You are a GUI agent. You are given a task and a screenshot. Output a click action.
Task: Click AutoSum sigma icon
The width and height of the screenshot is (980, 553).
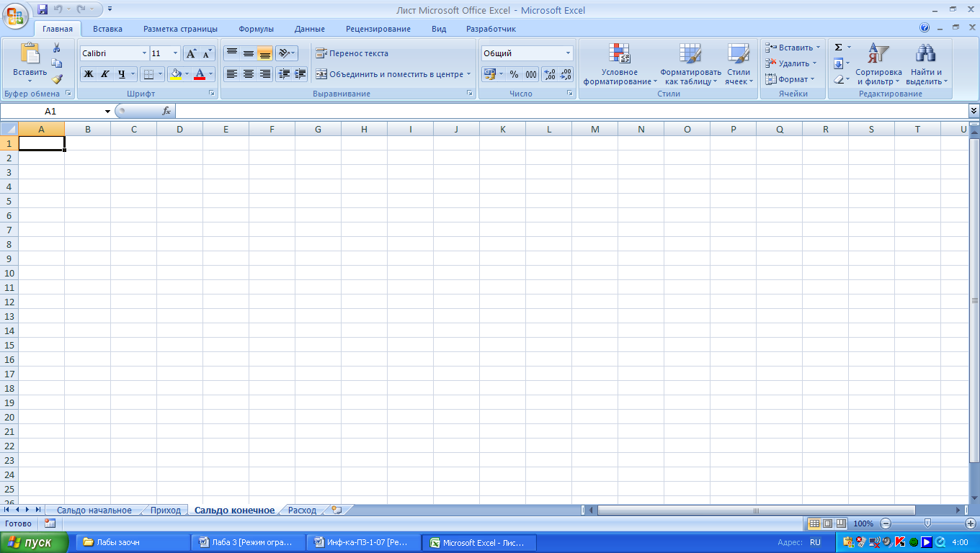pos(839,48)
